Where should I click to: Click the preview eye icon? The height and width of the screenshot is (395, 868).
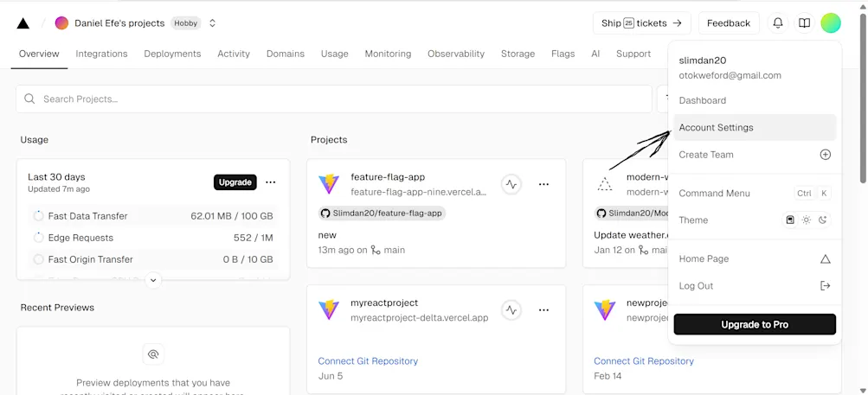153,354
